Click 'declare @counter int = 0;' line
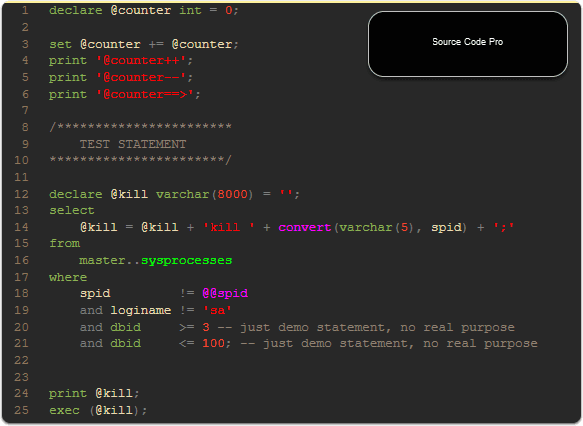The height and width of the screenshot is (426, 583). point(144,10)
